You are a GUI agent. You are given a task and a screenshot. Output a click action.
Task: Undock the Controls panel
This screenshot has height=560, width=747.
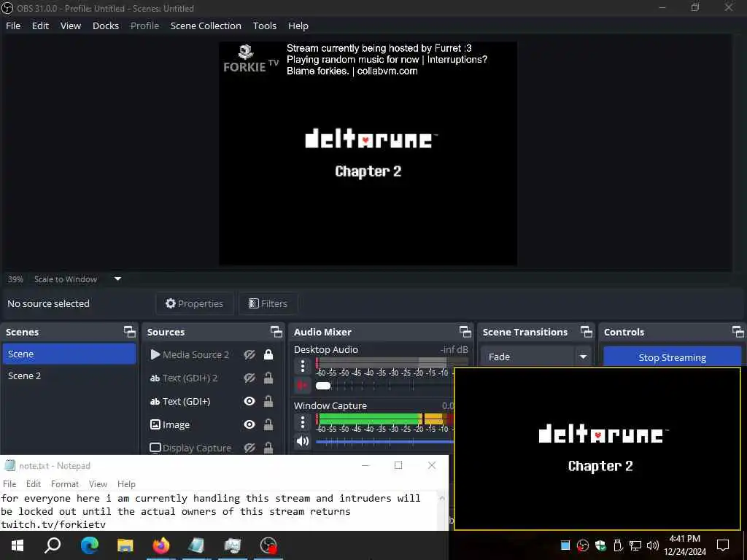738,332
